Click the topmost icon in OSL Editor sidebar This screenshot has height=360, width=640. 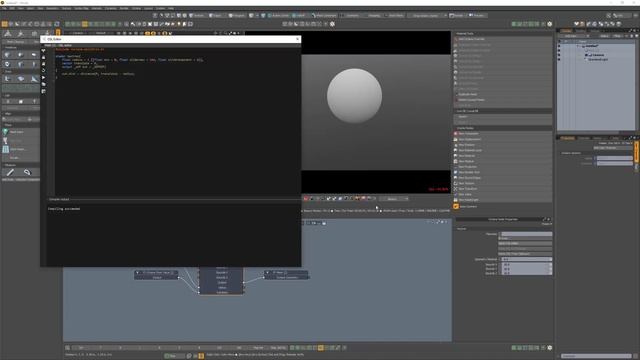44,51
